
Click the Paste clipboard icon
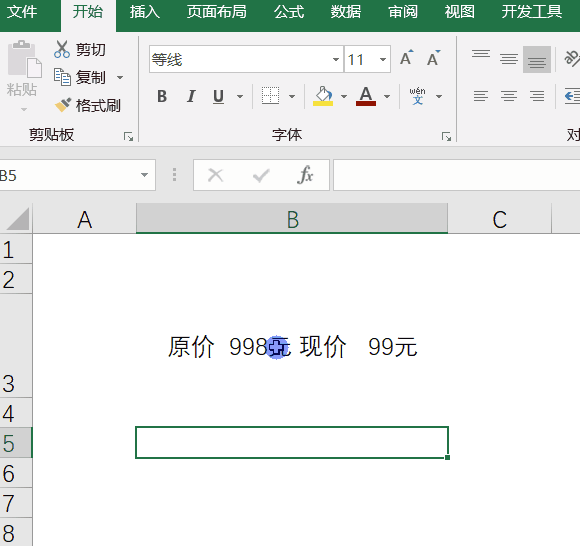24,58
